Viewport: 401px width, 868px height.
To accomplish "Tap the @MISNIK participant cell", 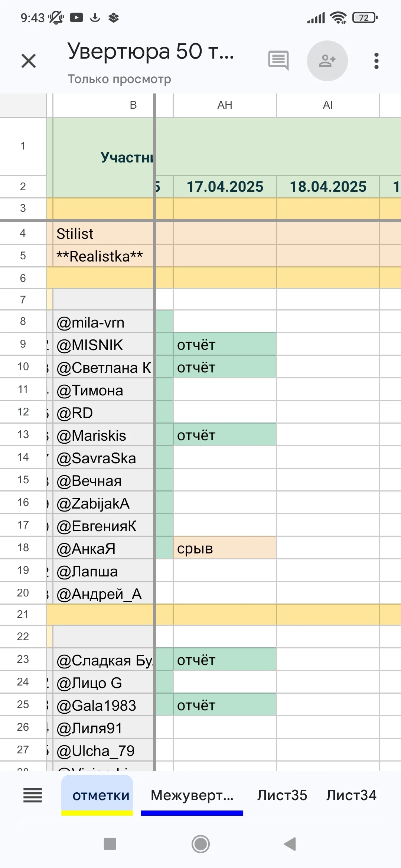I will [103, 345].
